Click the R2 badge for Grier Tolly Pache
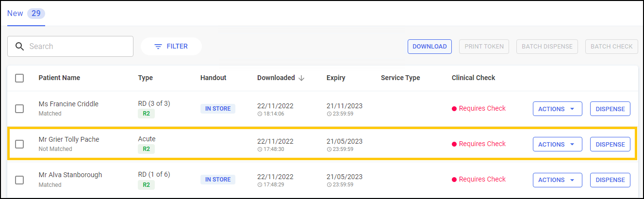Screen dimensions: 644x199 pyautogui.click(x=146, y=149)
